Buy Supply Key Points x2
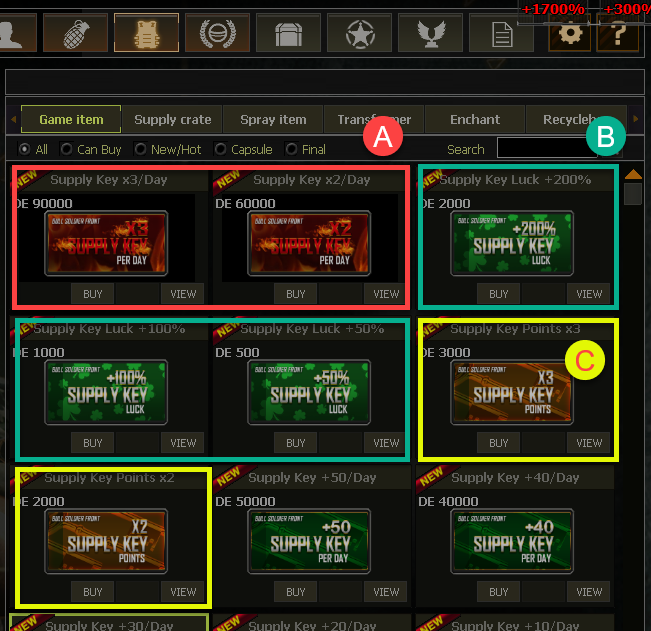Image resolution: width=651 pixels, height=631 pixels. coord(93,592)
